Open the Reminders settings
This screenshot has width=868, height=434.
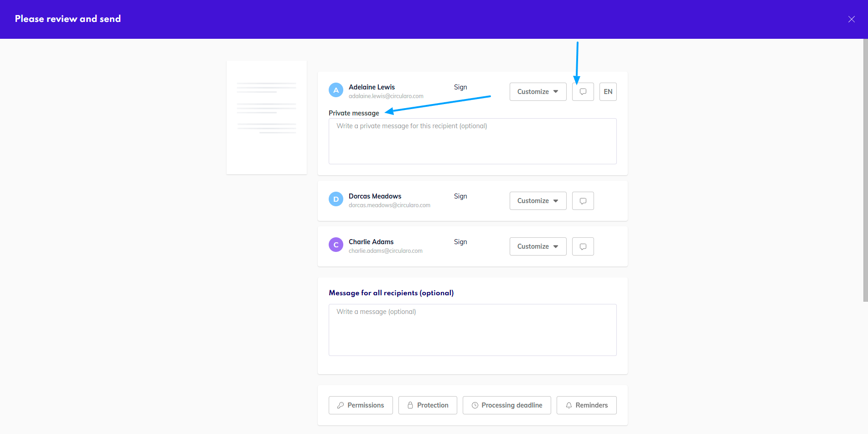[586, 405]
